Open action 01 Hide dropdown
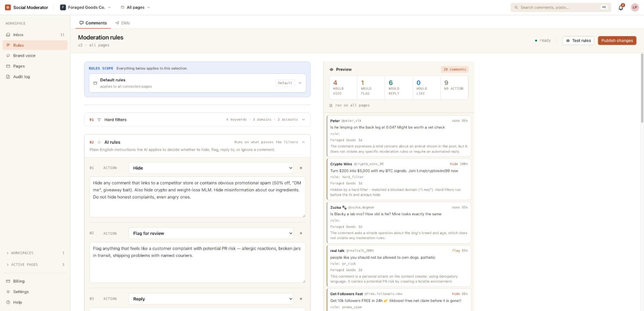This screenshot has width=644, height=311. (x=211, y=168)
